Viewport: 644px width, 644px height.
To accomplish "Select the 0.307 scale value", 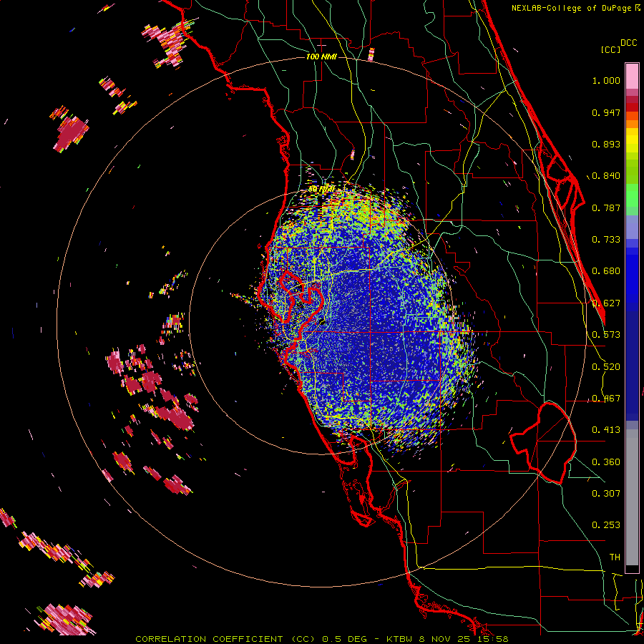I will coord(606,494).
